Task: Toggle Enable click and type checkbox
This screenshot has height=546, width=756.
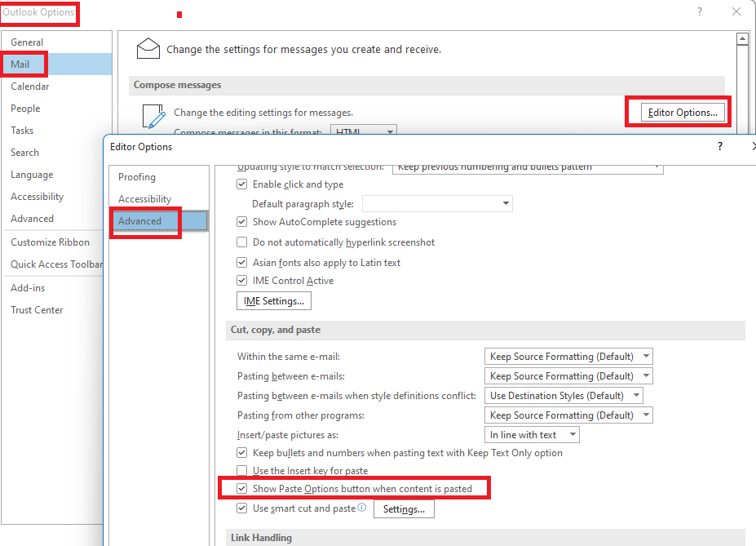Action: click(242, 184)
